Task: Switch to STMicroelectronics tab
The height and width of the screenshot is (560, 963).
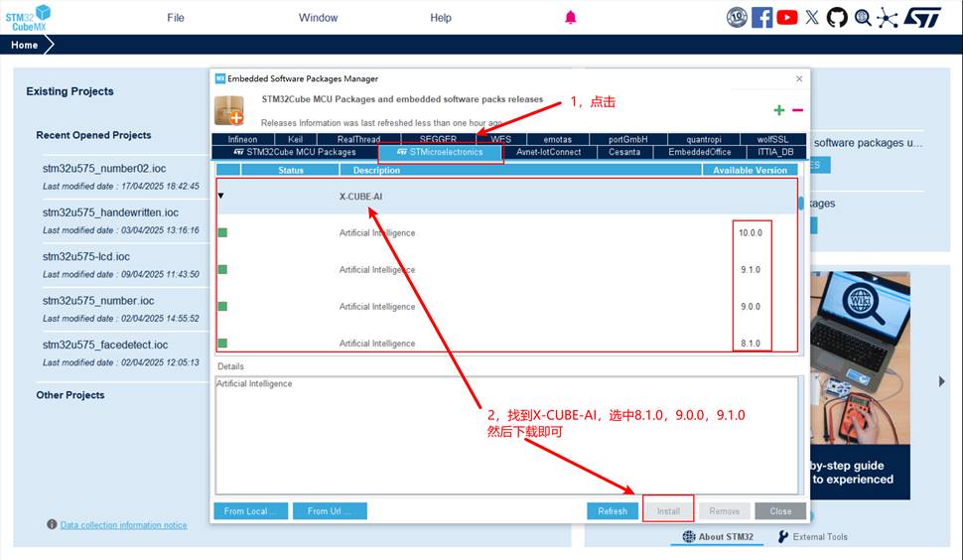Action: pos(441,152)
